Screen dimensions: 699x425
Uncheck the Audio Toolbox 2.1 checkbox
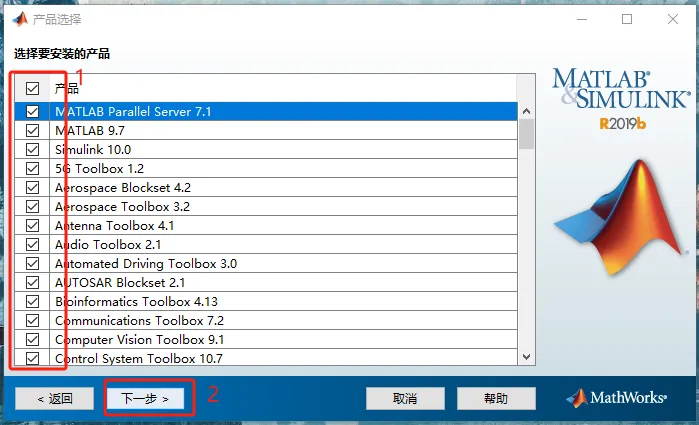point(32,244)
